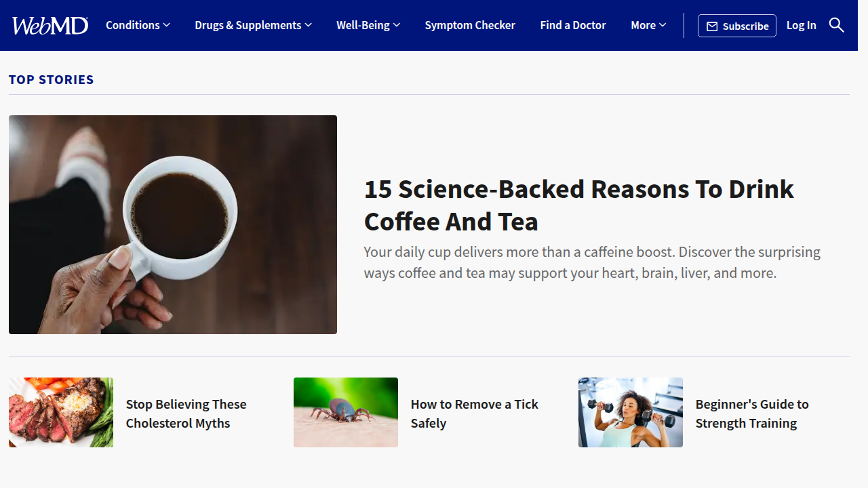Click the WebMD logo
Image resolution: width=868 pixels, height=488 pixels.
click(50, 26)
